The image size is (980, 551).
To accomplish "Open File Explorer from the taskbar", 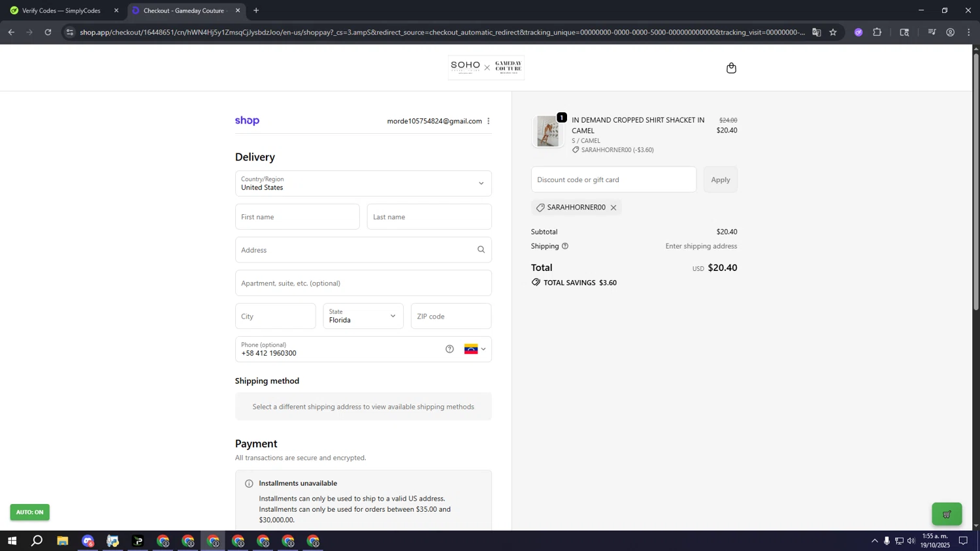I will (63, 541).
